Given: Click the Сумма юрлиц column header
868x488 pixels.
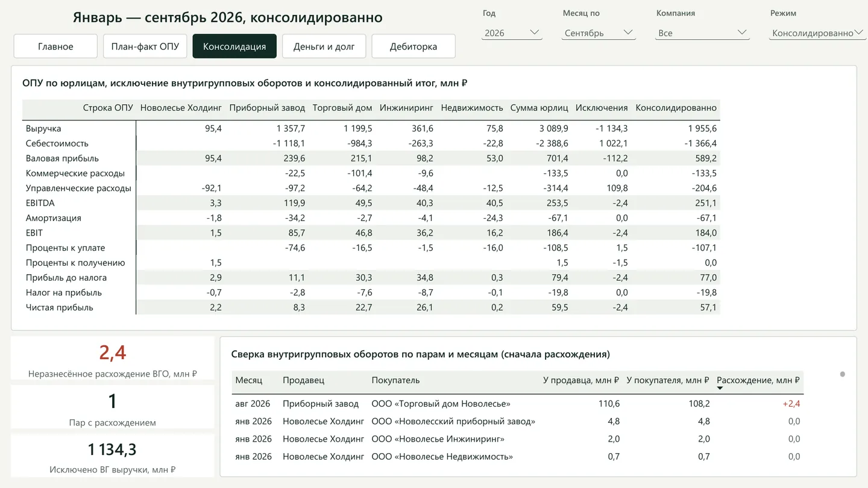Looking at the screenshot, I should (539, 108).
